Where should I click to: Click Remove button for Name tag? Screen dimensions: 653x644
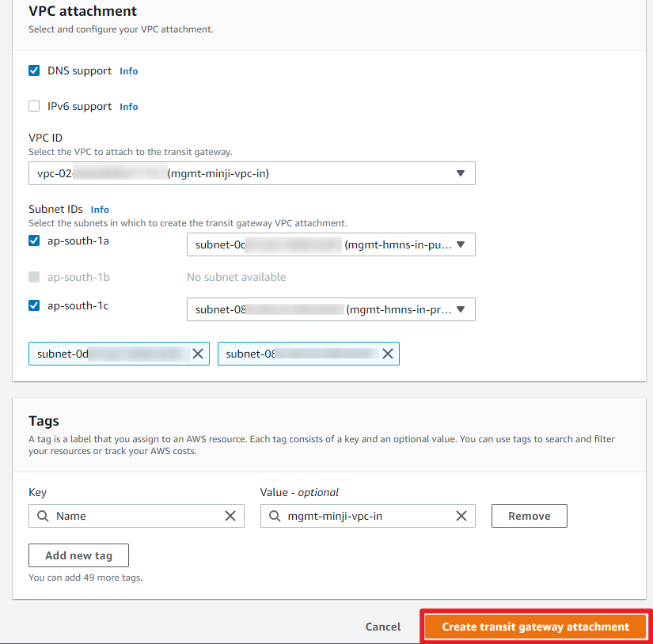(x=529, y=516)
